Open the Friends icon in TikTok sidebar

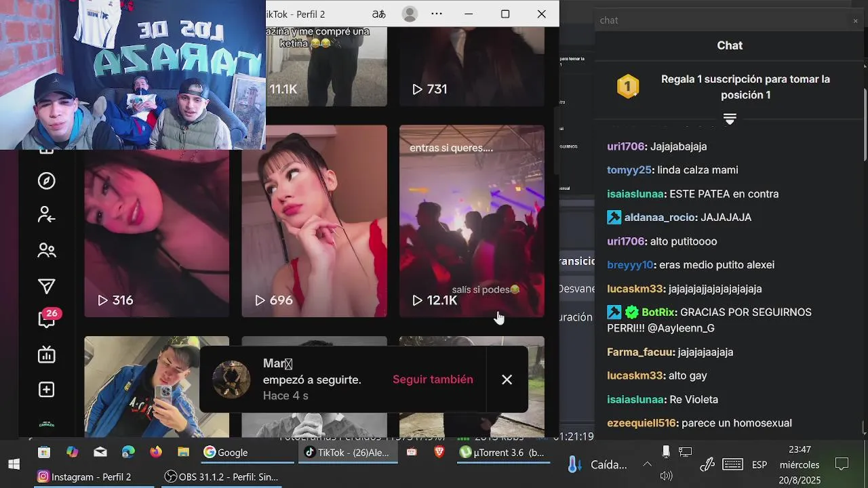click(46, 251)
